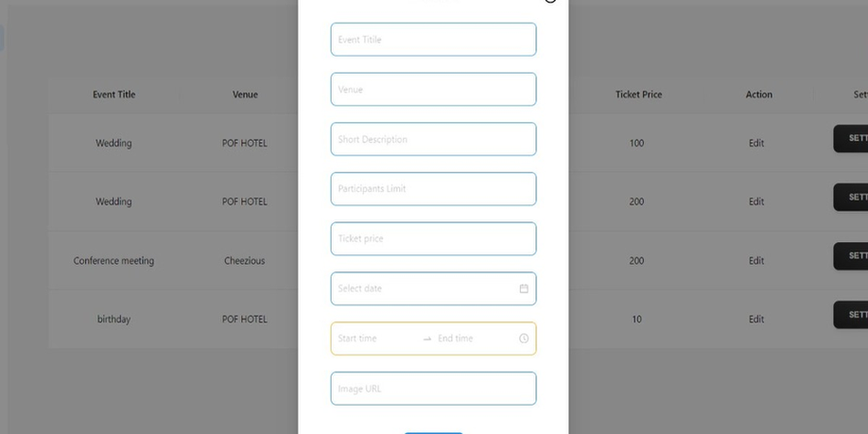Screen dimensions: 868x434
Task: Edit the event priced at 100
Action: coord(757,143)
